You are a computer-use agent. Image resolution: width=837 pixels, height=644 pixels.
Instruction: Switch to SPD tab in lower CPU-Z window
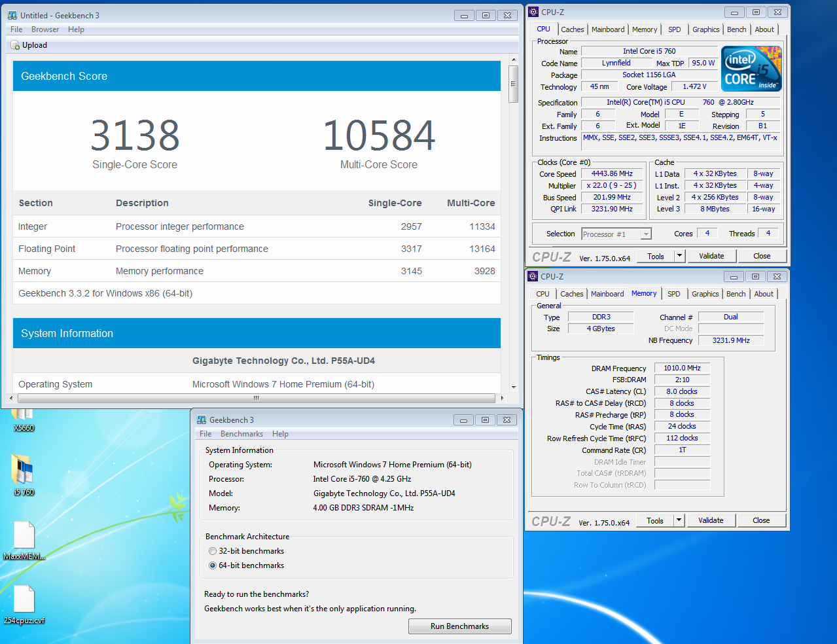coord(674,294)
